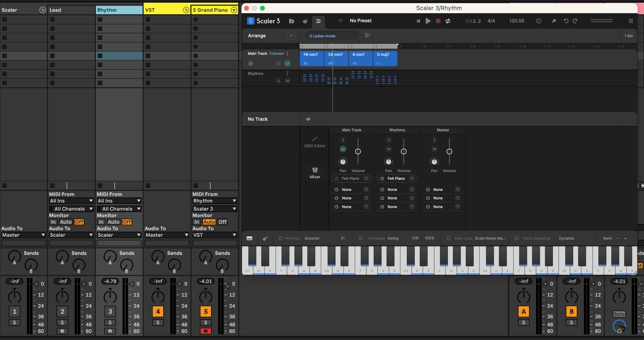Open the Scaler 3 browse folder icon
Screen dimensions: 644x340
(291, 21)
